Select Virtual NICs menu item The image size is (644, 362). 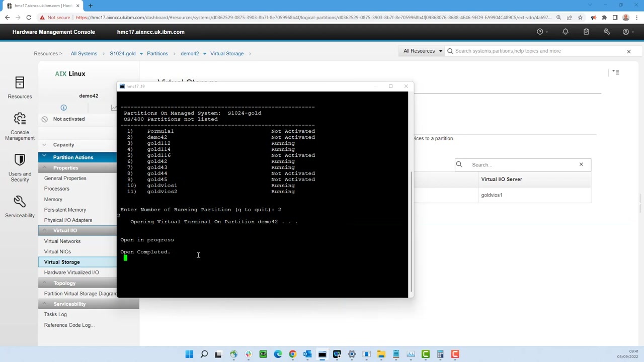(x=57, y=251)
